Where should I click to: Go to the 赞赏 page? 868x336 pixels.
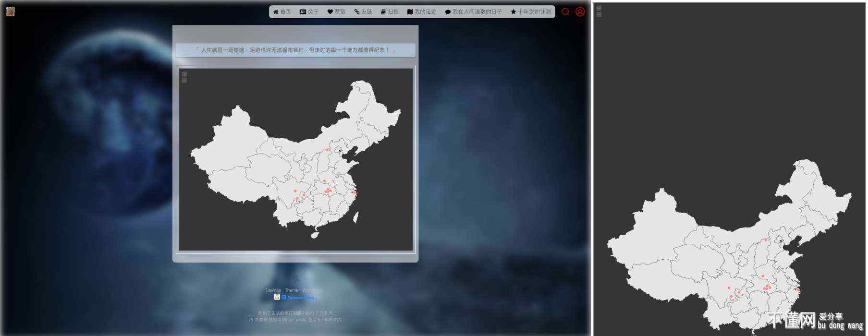pos(336,12)
